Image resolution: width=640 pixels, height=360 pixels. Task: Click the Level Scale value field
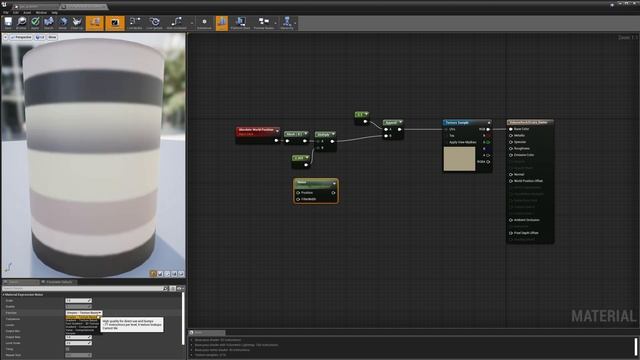point(78,343)
